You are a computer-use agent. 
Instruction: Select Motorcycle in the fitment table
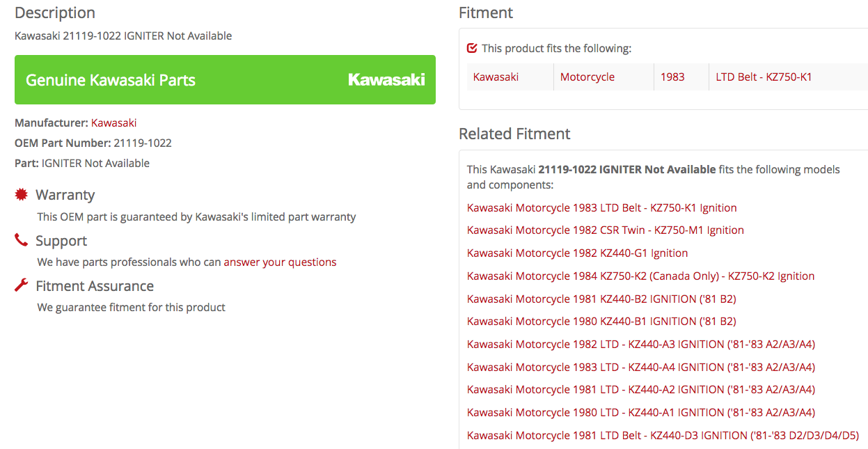[587, 77]
